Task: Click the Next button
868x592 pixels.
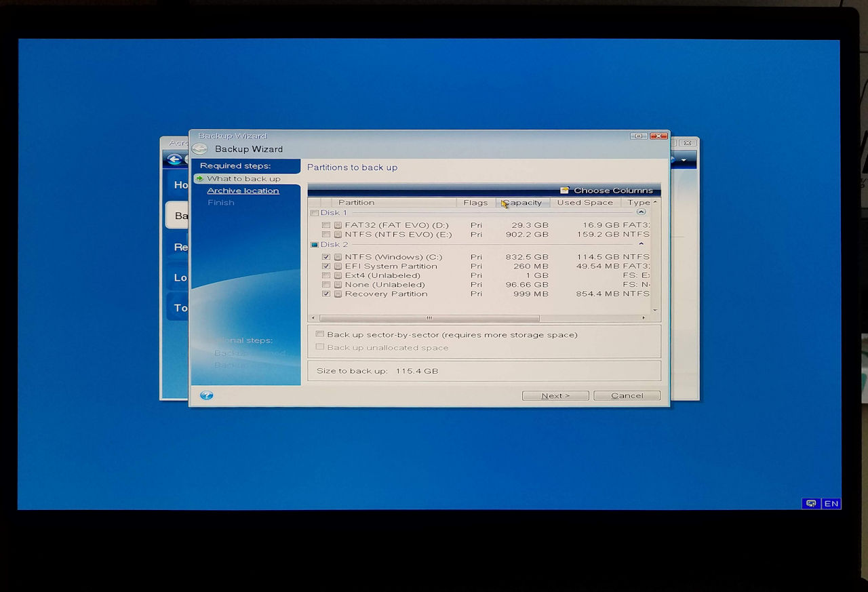Action: [x=555, y=395]
